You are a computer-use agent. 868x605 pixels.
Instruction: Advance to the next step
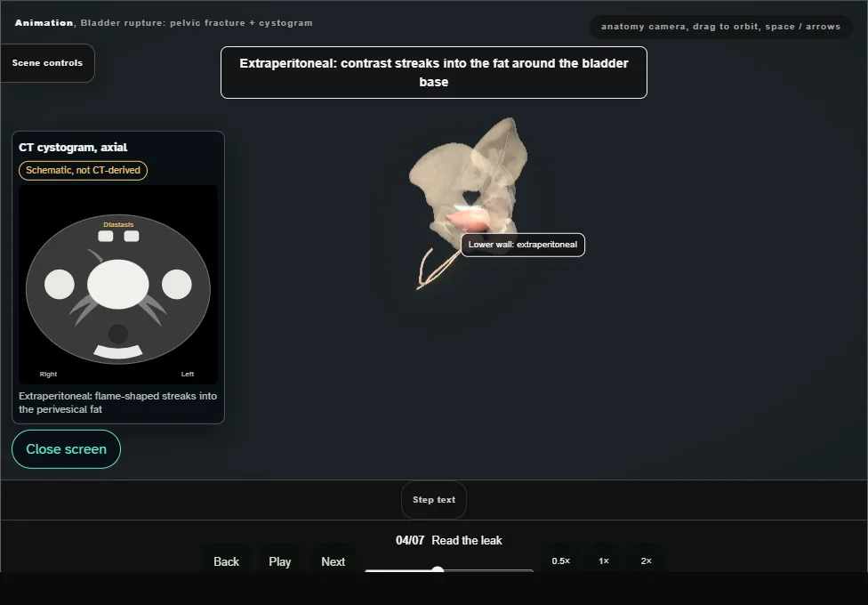point(334,561)
